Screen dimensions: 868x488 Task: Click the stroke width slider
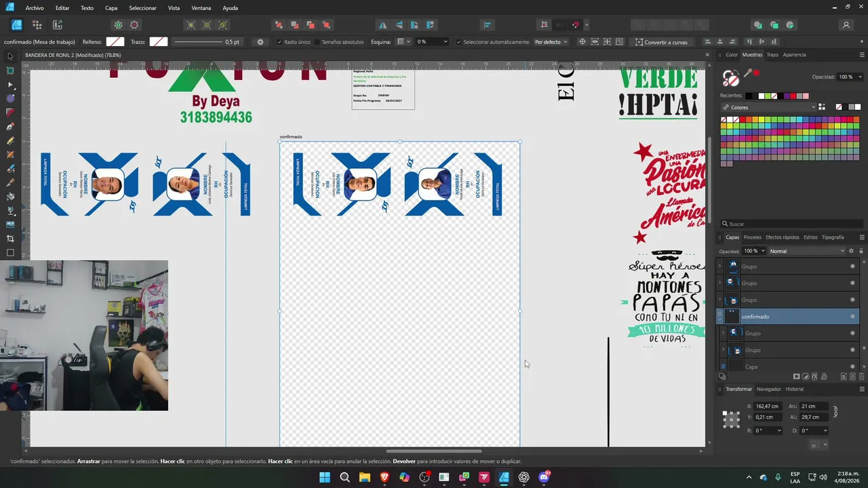[x=197, y=42]
